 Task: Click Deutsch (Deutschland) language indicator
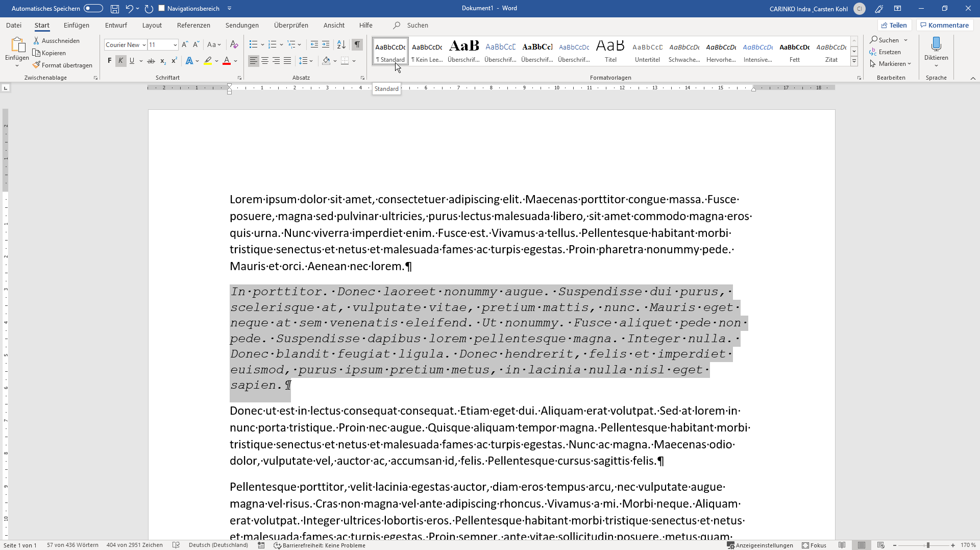(x=218, y=545)
